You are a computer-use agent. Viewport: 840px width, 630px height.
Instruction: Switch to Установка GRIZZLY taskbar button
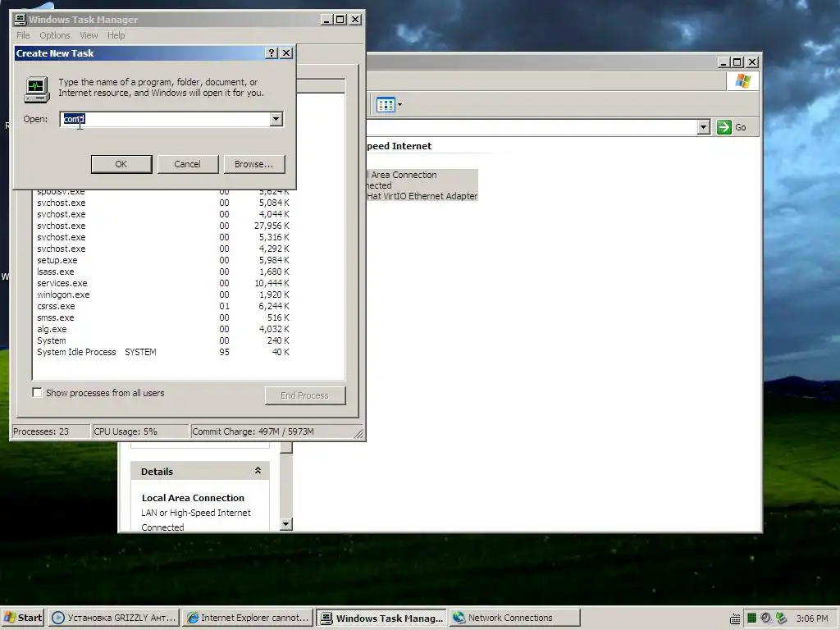point(113,618)
